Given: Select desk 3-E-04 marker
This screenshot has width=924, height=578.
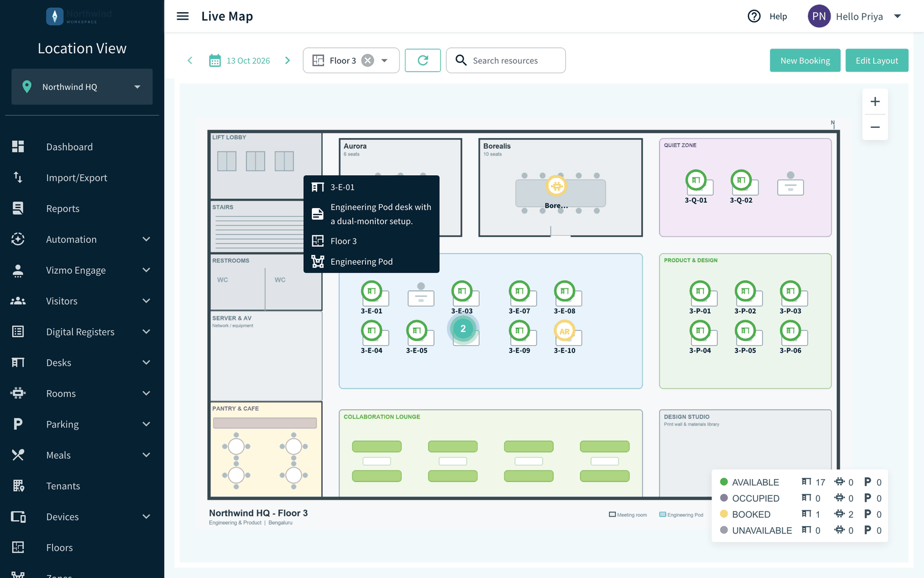Looking at the screenshot, I should [371, 331].
